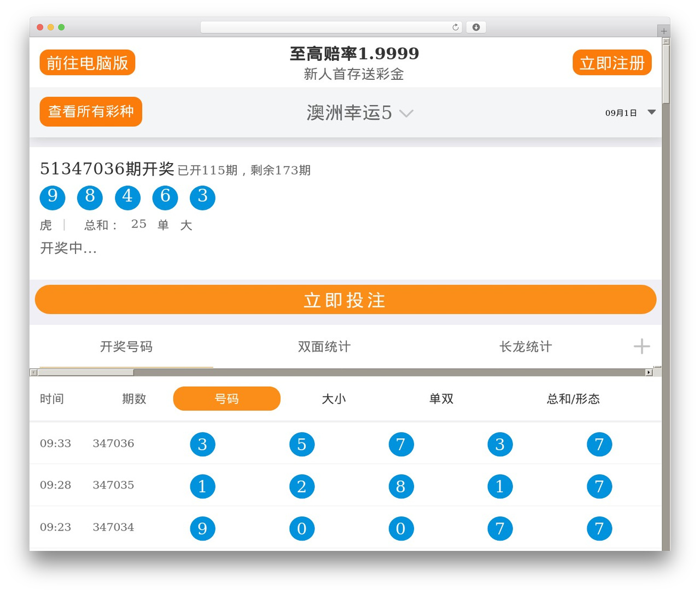The image size is (700, 593).
Task: Click the 09:23 time cell
Action: click(55, 527)
